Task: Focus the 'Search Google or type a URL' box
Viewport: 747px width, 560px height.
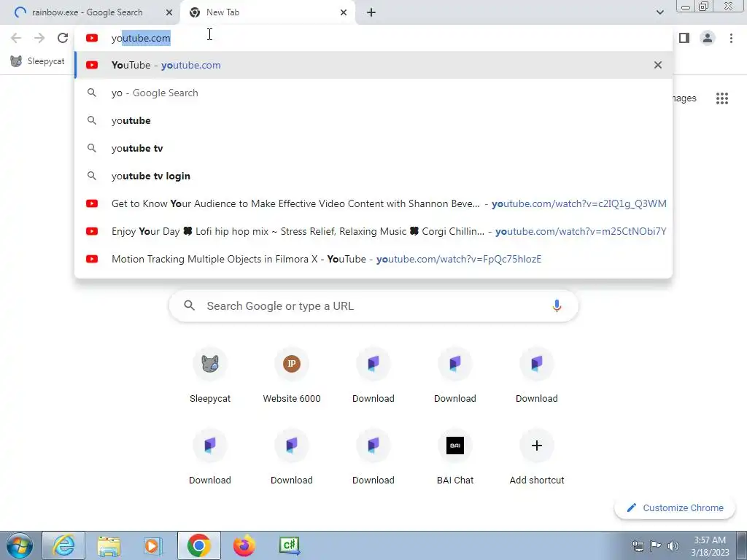Action: 373,306
